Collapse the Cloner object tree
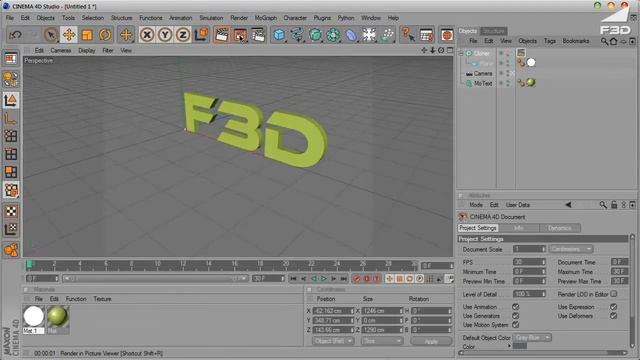Image resolution: width=640 pixels, height=360 pixels. [461, 53]
